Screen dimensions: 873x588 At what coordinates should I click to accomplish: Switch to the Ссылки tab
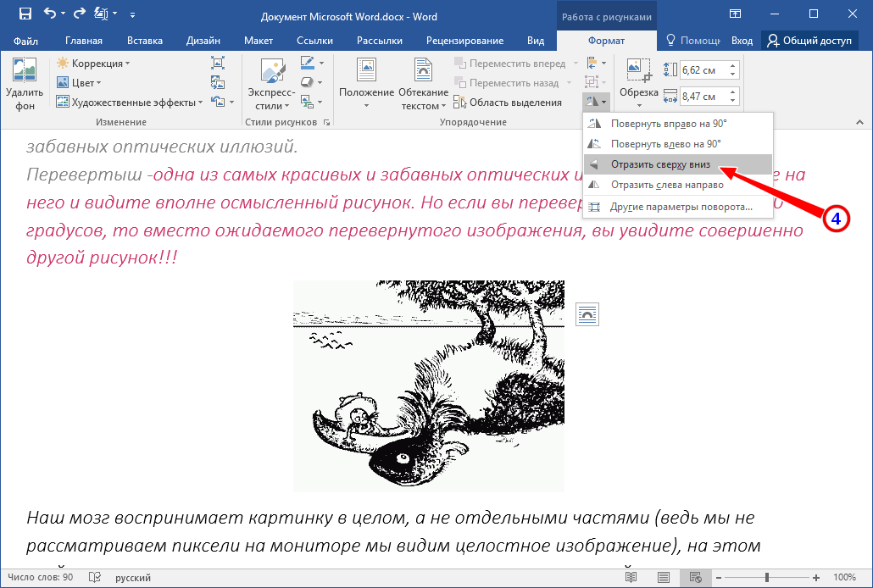314,41
